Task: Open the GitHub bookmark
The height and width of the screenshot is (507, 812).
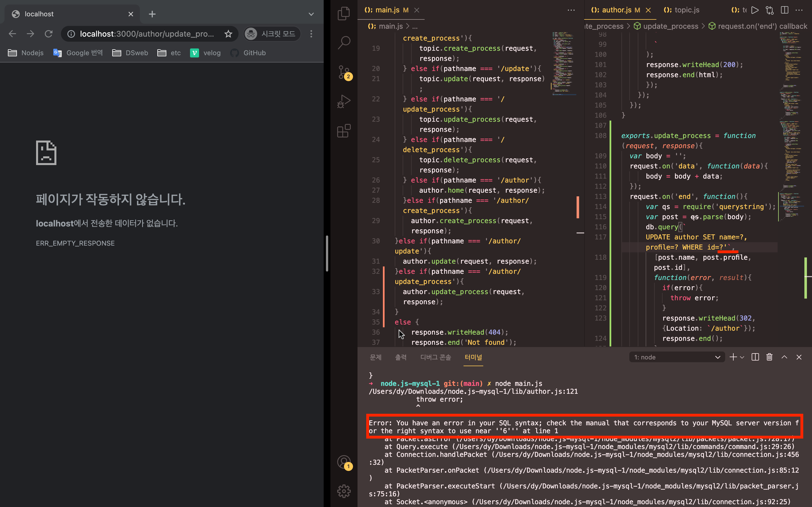Action: (248, 53)
